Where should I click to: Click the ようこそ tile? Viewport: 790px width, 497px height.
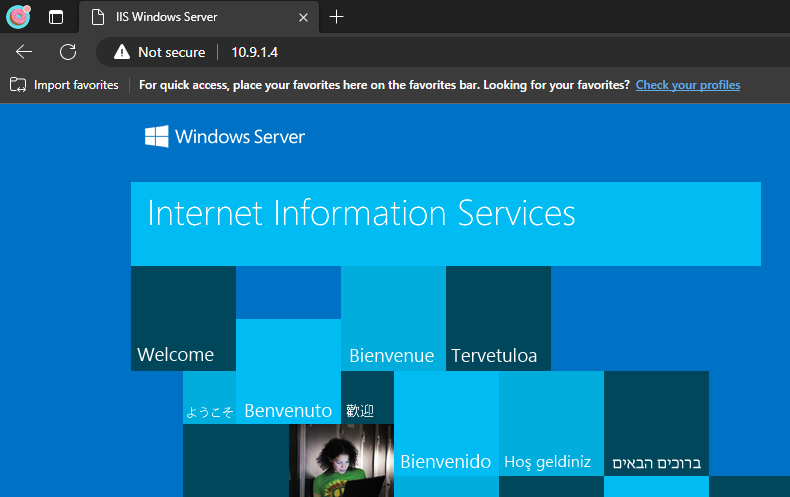[210, 397]
